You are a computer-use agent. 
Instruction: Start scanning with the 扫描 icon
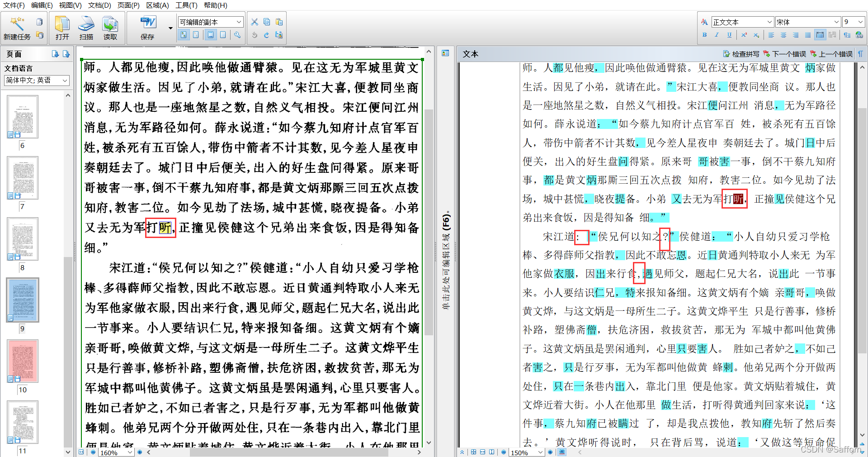point(86,28)
